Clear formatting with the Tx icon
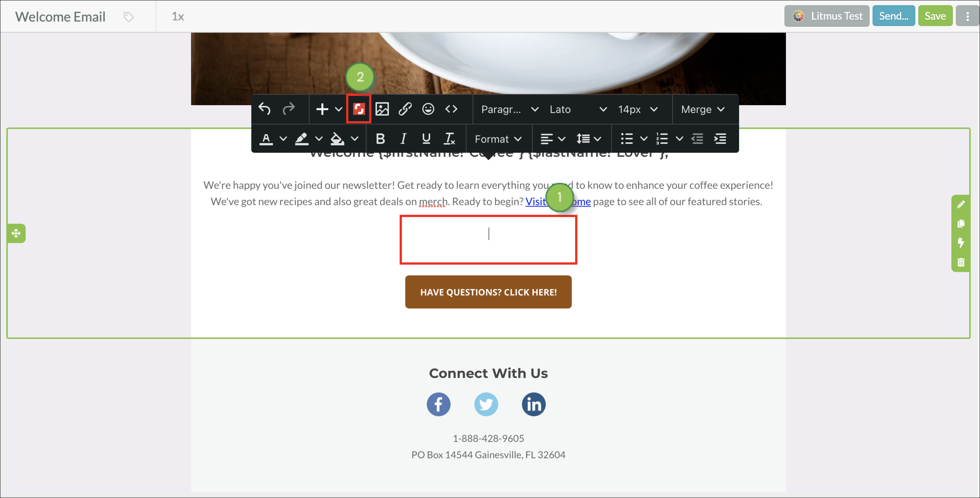Viewport: 980px width, 498px height. pyautogui.click(x=449, y=139)
